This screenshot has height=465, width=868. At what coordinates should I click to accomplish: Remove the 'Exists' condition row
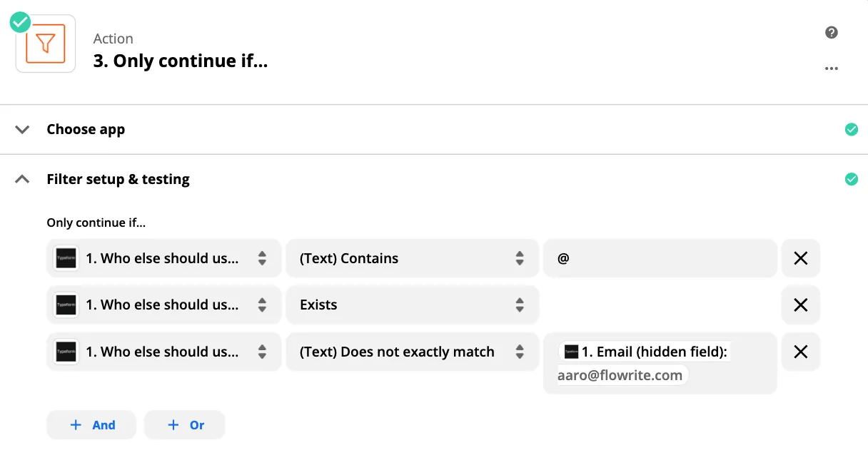coord(800,305)
